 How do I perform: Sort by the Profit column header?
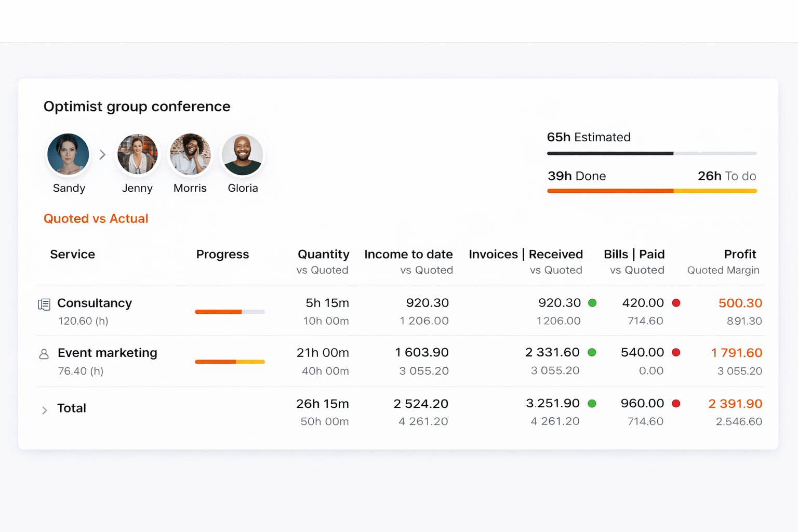point(740,255)
